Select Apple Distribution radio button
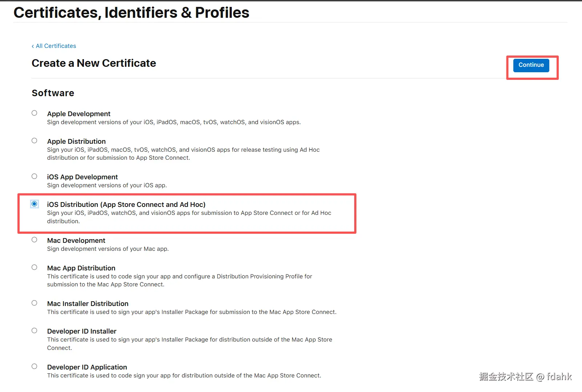 pos(34,140)
